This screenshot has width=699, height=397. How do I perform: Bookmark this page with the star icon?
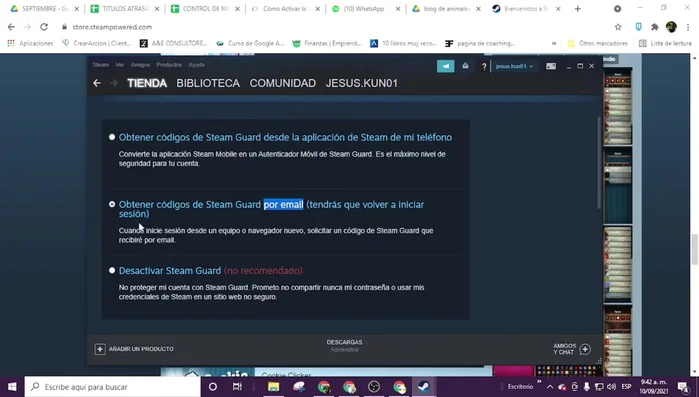[x=618, y=27]
